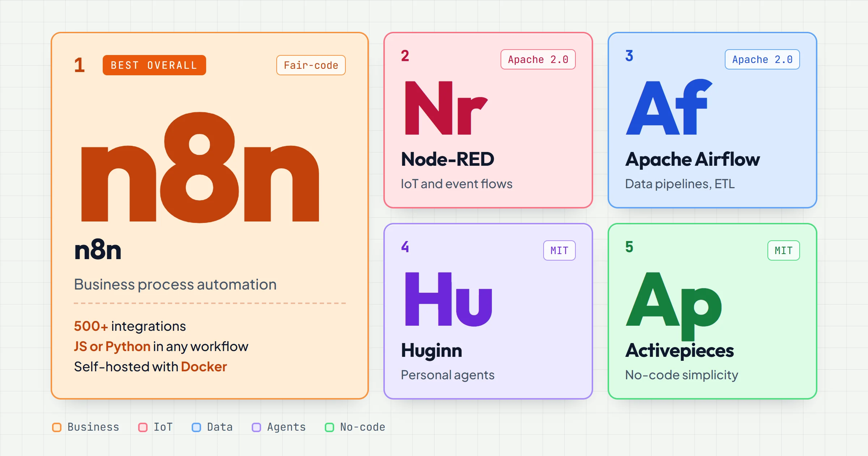This screenshot has width=868, height=456.
Task: Click the Huginn title
Action: tap(431, 351)
